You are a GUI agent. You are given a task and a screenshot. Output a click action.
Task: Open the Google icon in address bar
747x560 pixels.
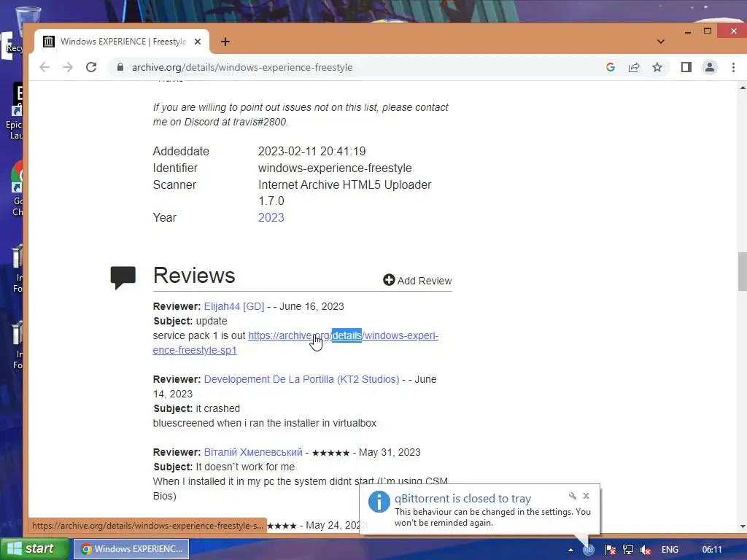click(611, 67)
